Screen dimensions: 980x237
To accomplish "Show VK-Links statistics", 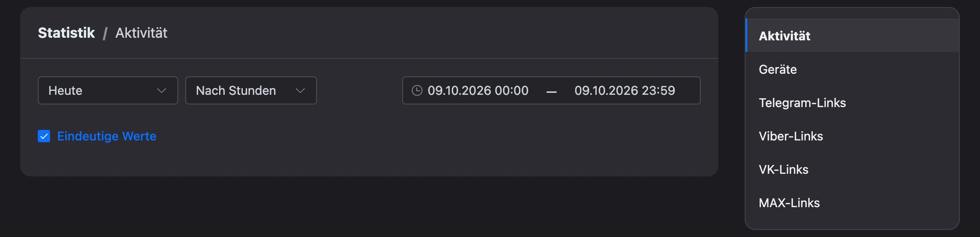I will point(852,169).
